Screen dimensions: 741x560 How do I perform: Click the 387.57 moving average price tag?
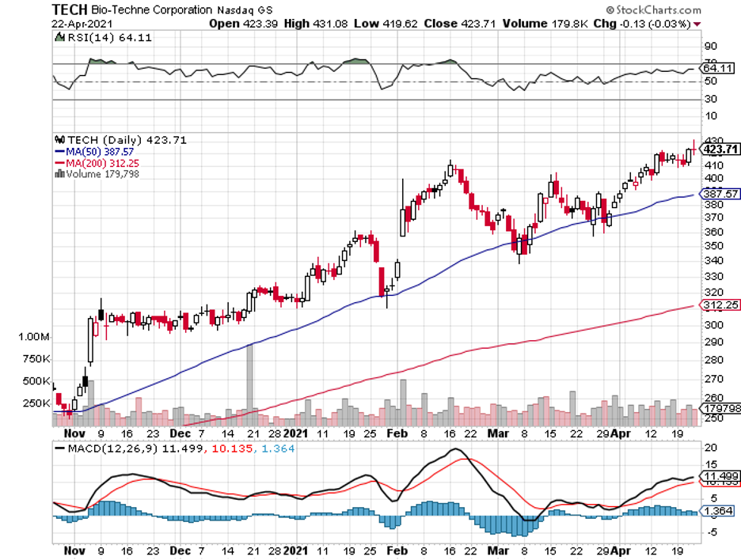[720, 194]
